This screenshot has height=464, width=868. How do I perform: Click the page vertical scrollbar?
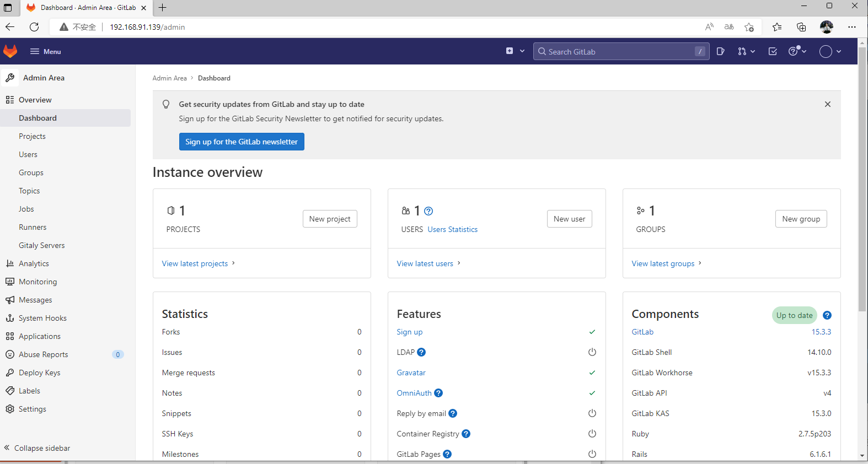pyautogui.click(x=862, y=179)
